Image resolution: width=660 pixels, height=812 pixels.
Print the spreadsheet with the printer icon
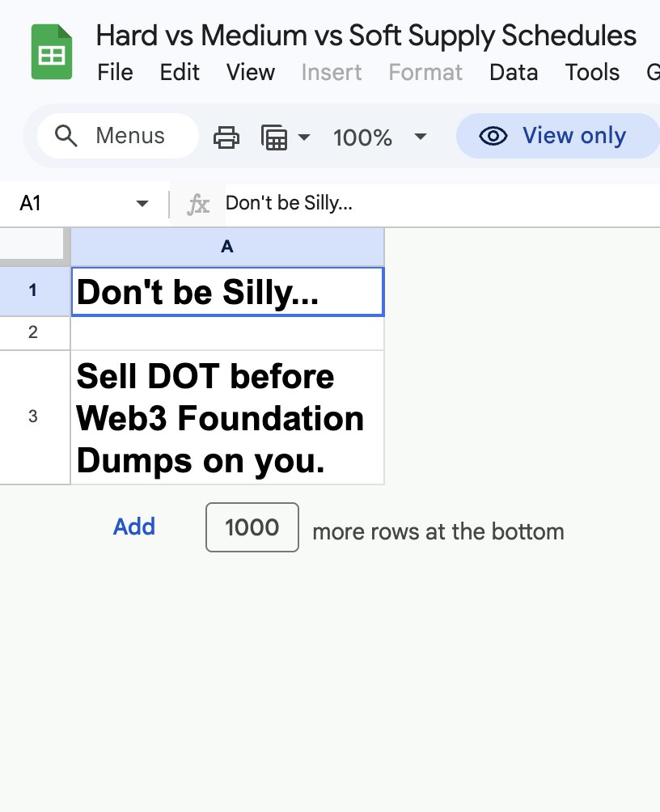226,137
